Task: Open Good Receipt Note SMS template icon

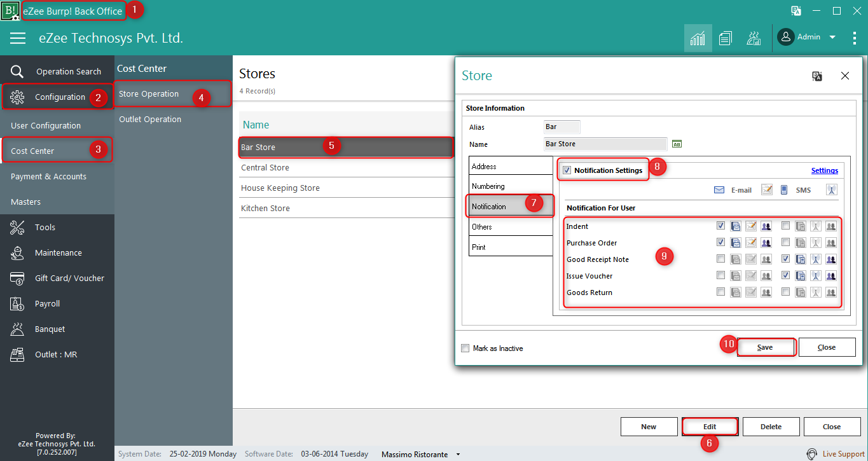Action: [801, 259]
